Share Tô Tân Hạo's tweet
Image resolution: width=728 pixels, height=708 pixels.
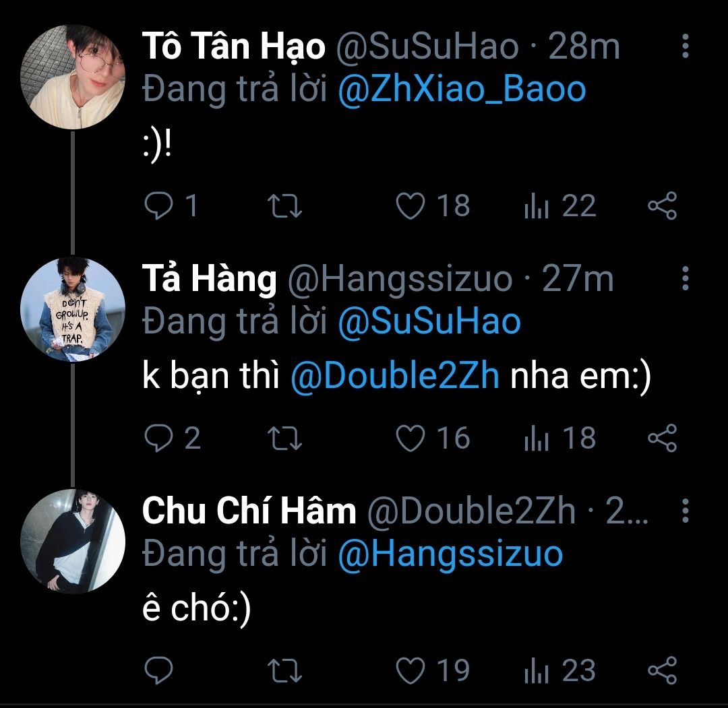(661, 206)
